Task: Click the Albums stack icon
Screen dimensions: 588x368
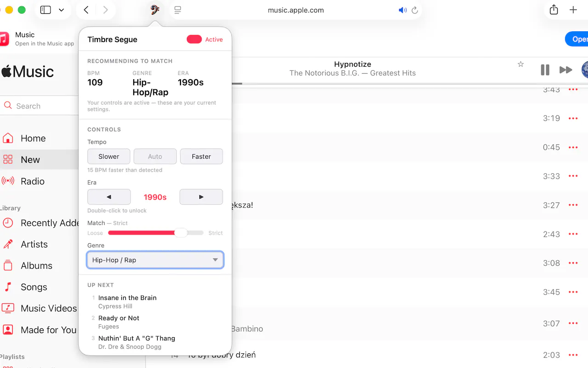Action: tap(7, 265)
